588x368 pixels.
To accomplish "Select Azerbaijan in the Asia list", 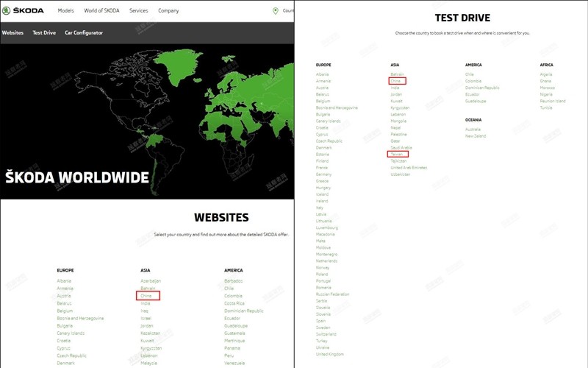I will tap(151, 280).
